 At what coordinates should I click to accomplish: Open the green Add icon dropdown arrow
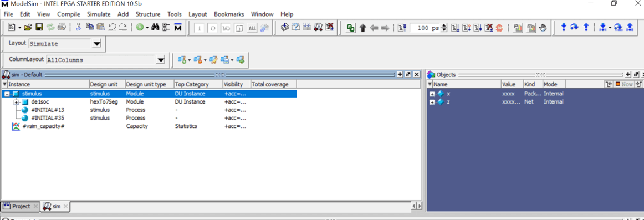tap(147, 28)
